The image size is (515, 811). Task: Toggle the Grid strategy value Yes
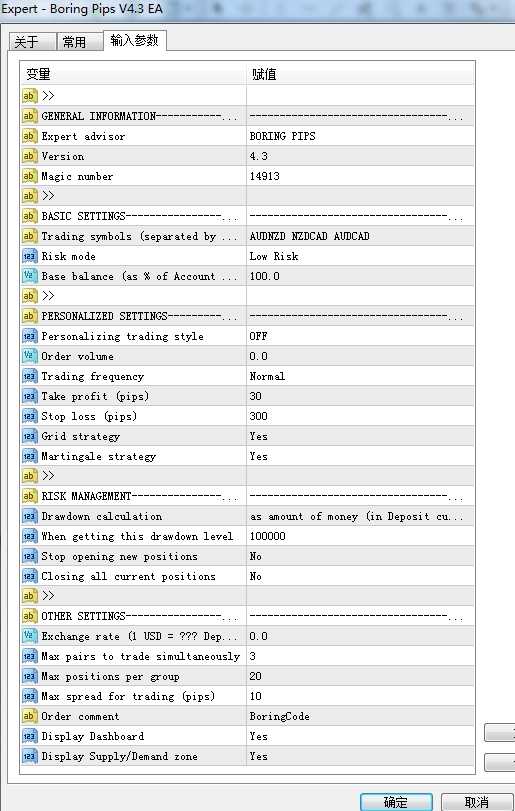pos(360,436)
